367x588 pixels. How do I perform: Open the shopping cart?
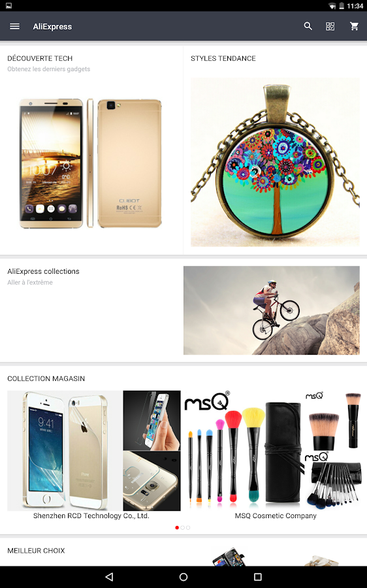[x=354, y=26]
